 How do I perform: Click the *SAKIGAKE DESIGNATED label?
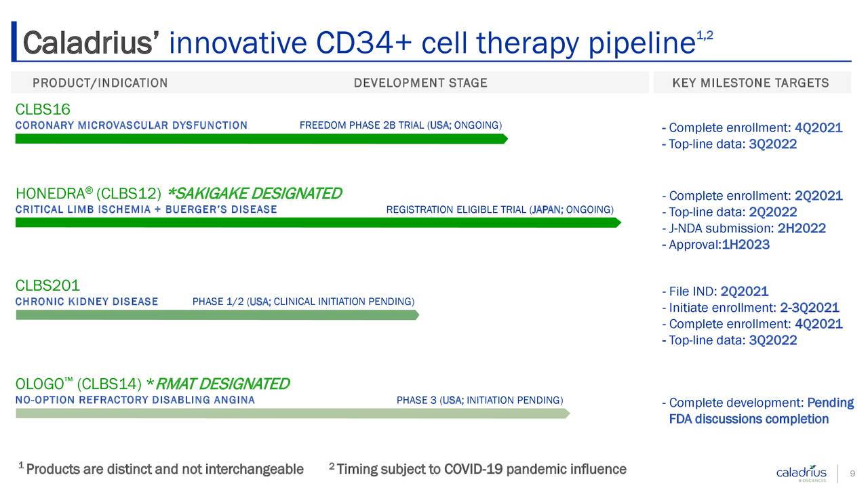tap(254, 194)
